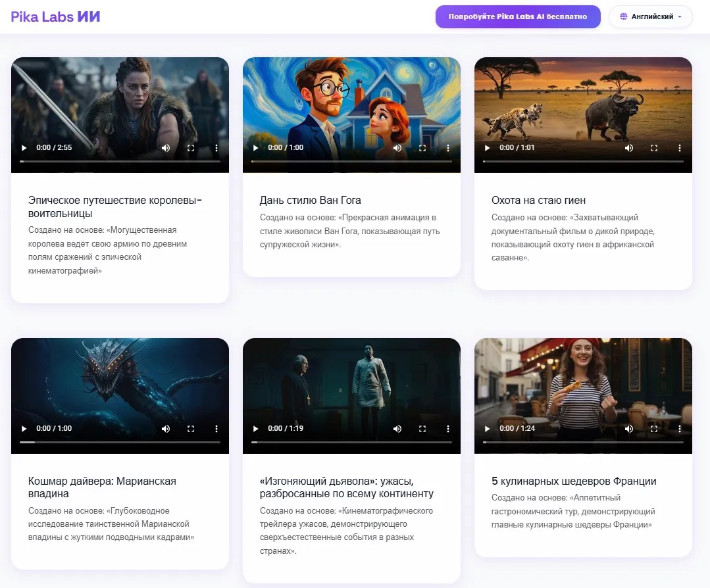Image resolution: width=710 pixels, height=588 pixels.
Task: Toggle sound on Mariana Trench video
Action: pos(166,429)
